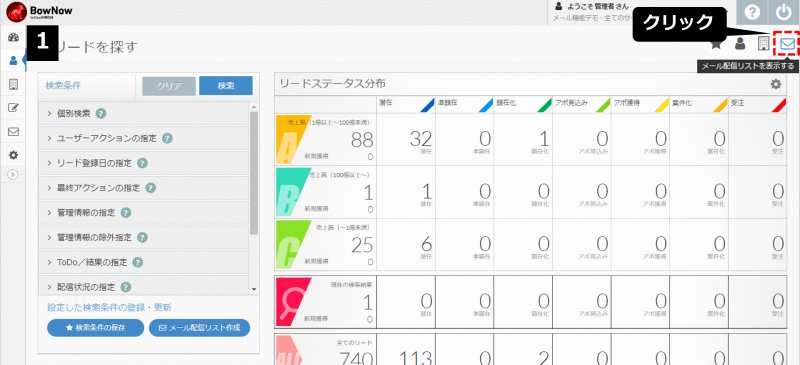800x365 pixels.
Task: Expand ユーザーアクションの指定 section
Action: (144, 138)
